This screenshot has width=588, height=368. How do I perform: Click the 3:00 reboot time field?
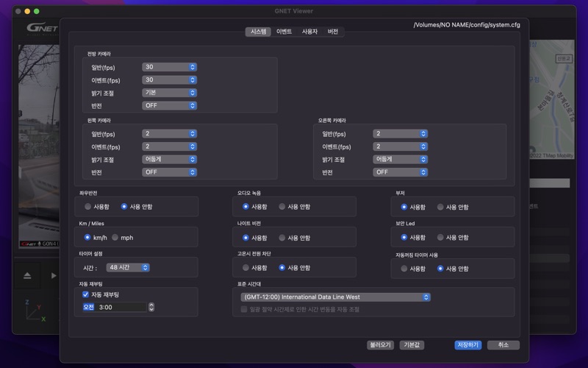coord(121,307)
